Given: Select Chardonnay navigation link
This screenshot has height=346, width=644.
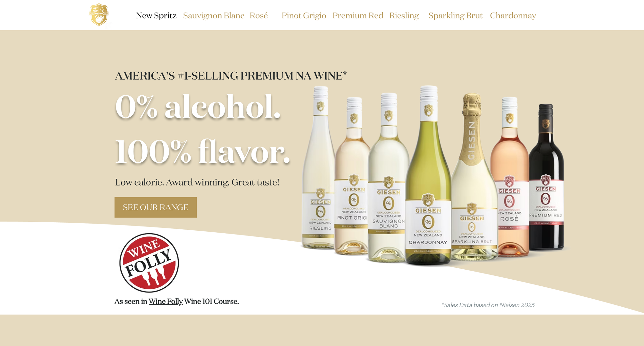Looking at the screenshot, I should [x=513, y=15].
